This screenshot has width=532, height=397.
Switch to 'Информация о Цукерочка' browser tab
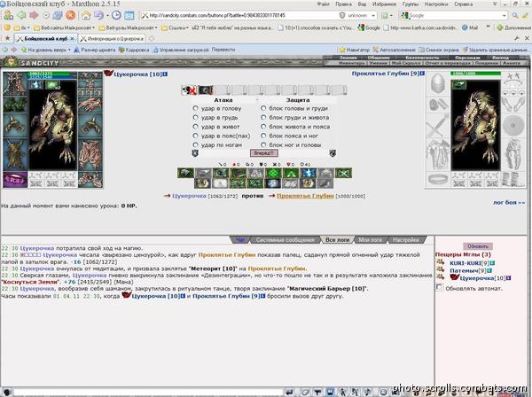112,39
